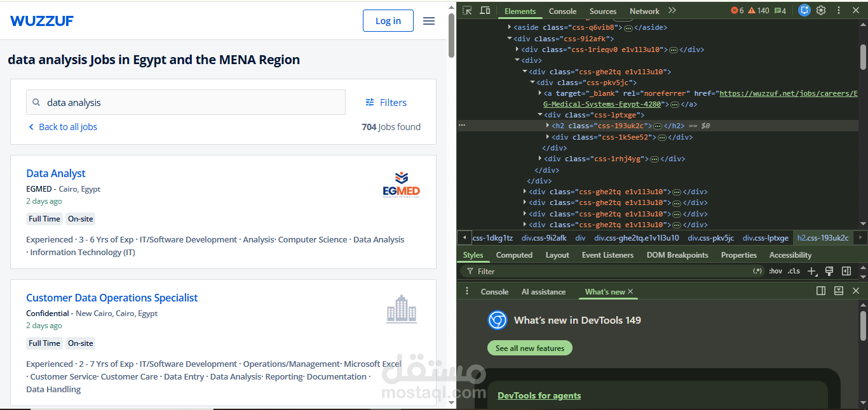Toggle CSS rendering emulation brush icon
The width and height of the screenshot is (868, 410).
829,271
